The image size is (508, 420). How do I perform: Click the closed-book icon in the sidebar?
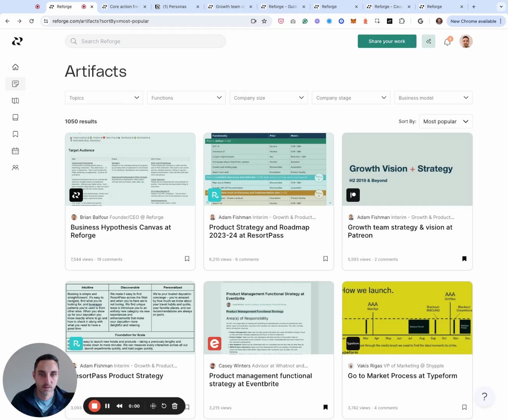tap(15, 118)
